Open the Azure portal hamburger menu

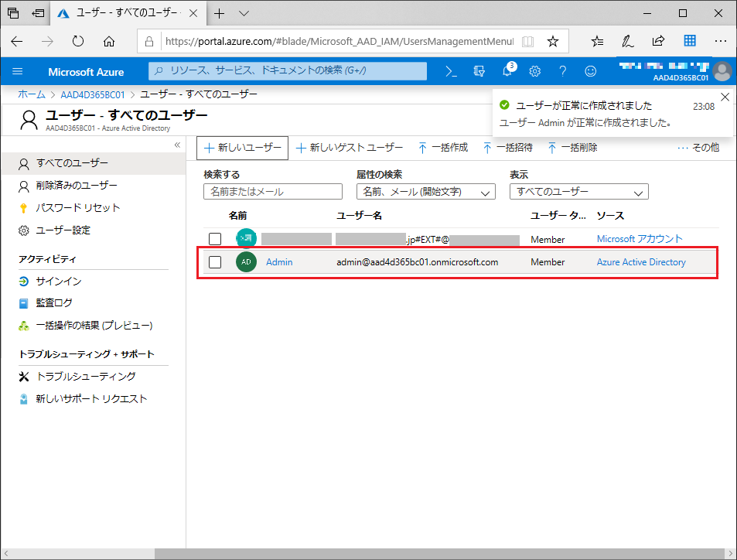coord(17,71)
